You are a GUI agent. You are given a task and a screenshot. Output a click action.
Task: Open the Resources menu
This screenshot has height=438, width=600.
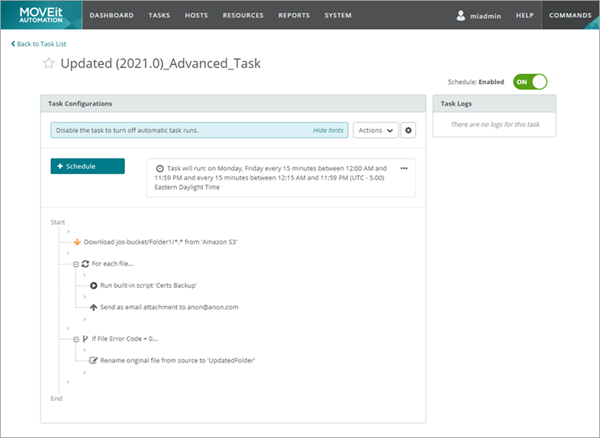(243, 15)
